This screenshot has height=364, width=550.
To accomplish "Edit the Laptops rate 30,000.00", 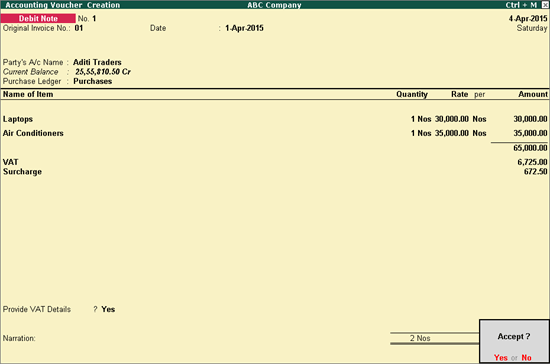I will 452,119.
